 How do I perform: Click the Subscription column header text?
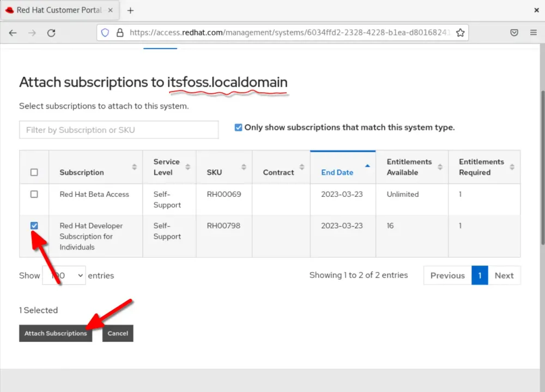[x=82, y=172]
